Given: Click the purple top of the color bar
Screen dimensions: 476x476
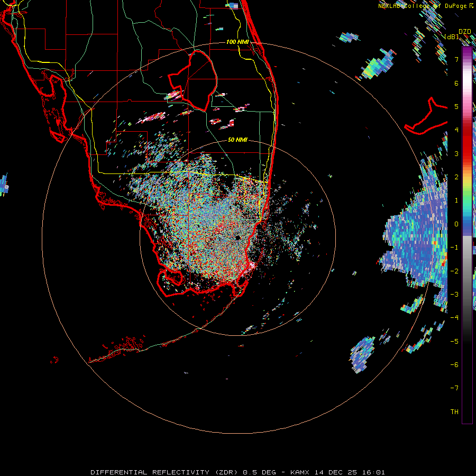Looking at the screenshot, I should (467, 52).
